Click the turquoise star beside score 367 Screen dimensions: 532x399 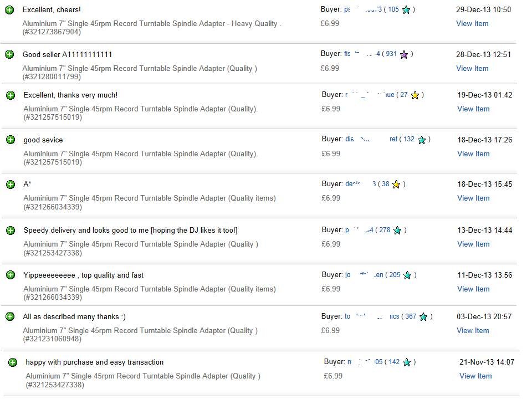click(423, 317)
